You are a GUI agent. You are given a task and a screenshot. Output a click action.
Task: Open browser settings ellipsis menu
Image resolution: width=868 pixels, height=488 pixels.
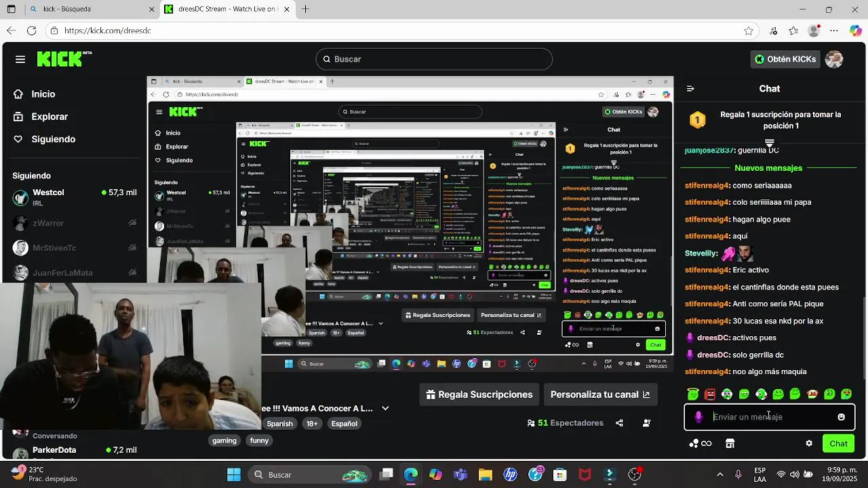[x=834, y=30]
